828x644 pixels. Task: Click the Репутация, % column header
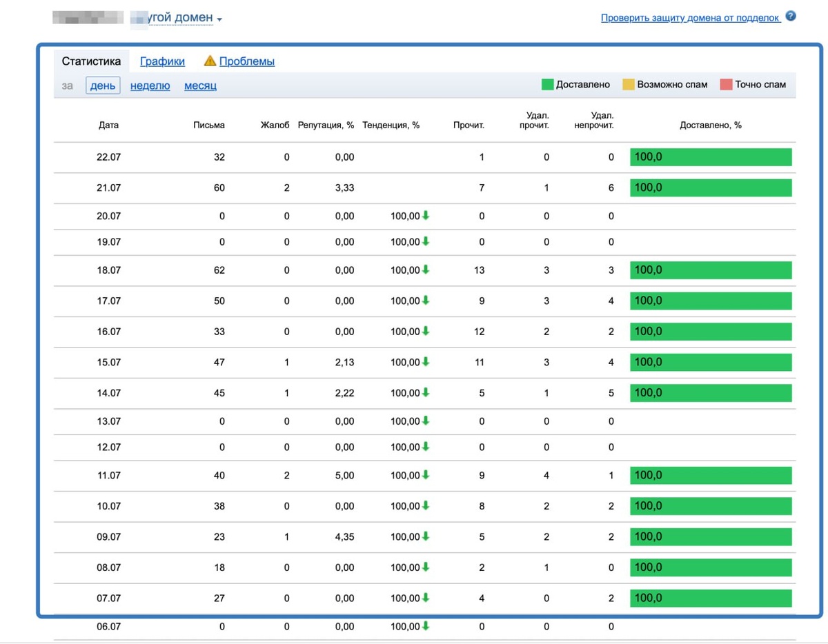pyautogui.click(x=326, y=125)
